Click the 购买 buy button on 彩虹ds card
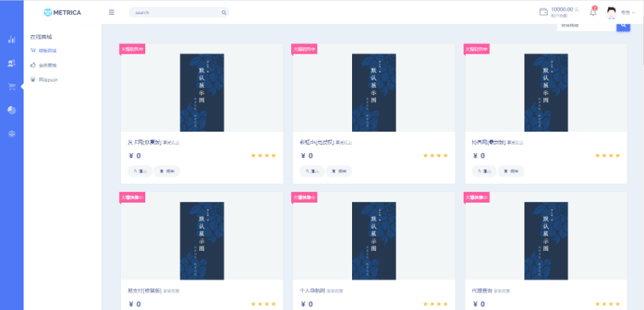 coord(339,171)
